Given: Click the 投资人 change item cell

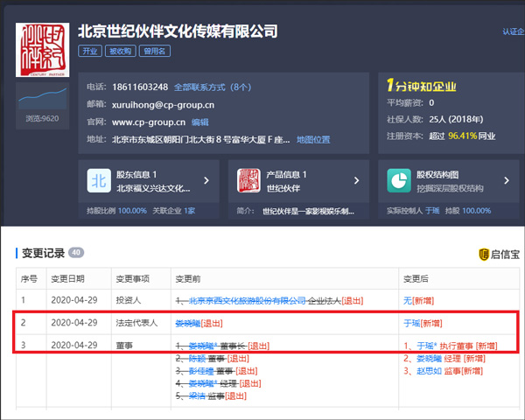Looking at the screenshot, I should pyautogui.click(x=129, y=300).
